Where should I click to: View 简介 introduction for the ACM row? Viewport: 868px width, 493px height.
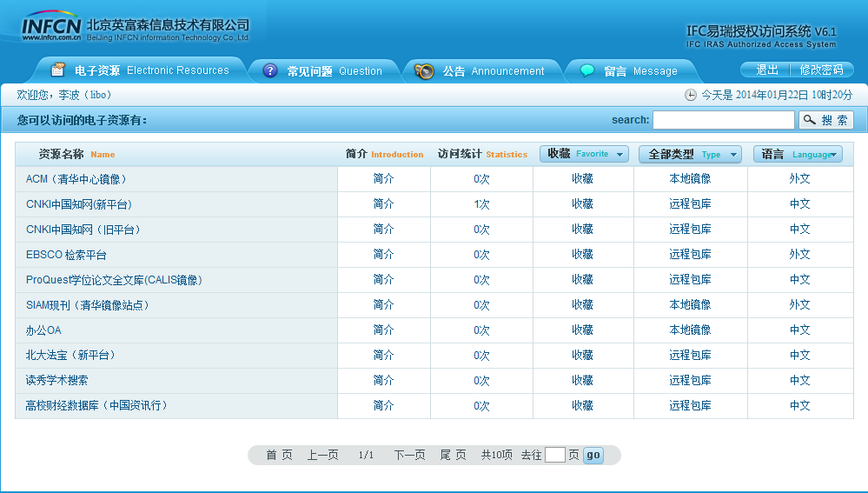pos(383,179)
